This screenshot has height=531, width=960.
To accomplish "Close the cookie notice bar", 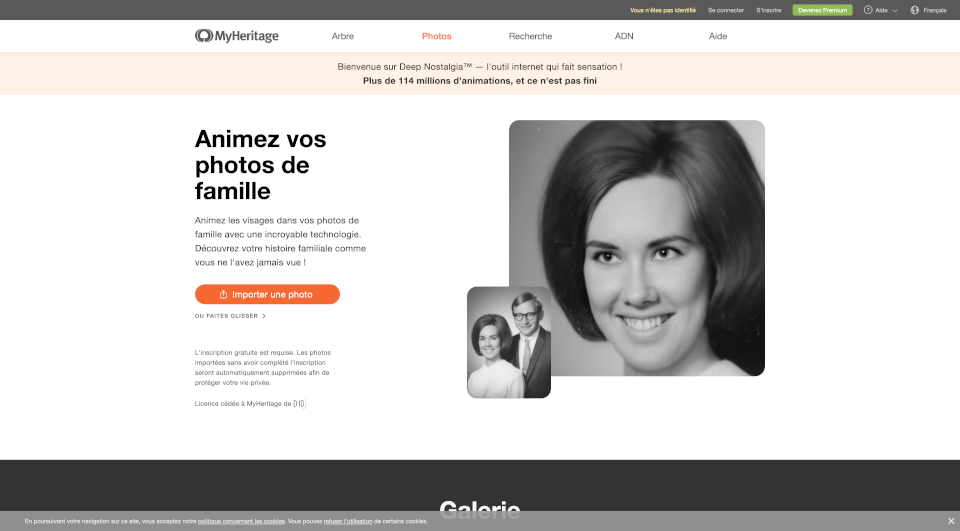I will coord(950,521).
